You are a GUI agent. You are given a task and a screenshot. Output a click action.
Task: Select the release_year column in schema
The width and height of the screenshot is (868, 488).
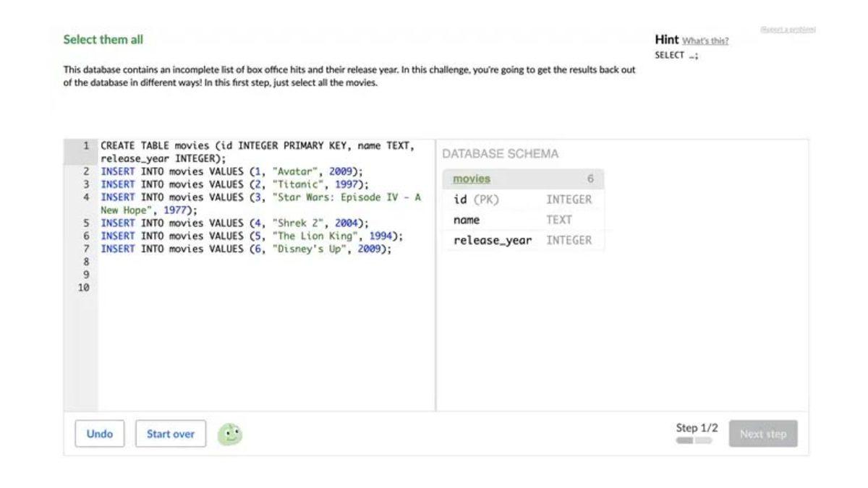tap(492, 240)
